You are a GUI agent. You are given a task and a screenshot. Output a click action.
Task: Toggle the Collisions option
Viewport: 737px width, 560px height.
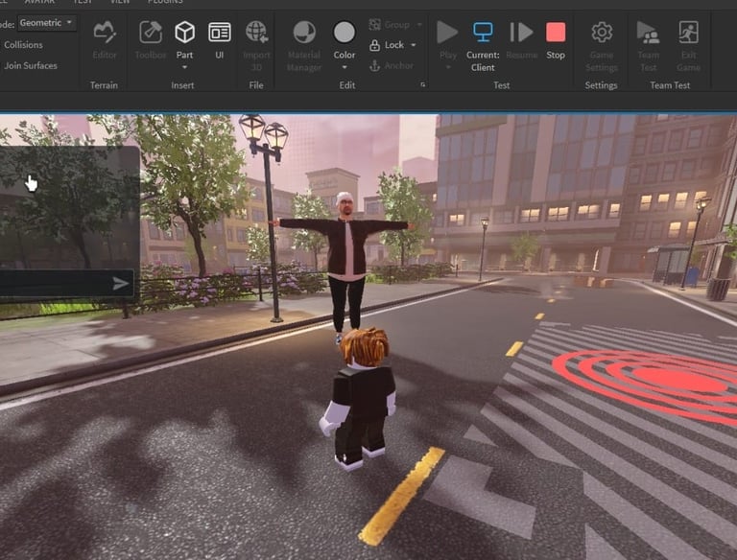[x=23, y=45]
